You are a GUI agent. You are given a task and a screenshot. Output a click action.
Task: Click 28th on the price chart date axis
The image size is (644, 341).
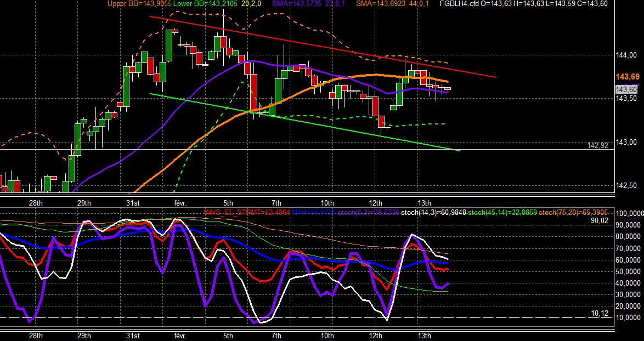click(x=36, y=203)
